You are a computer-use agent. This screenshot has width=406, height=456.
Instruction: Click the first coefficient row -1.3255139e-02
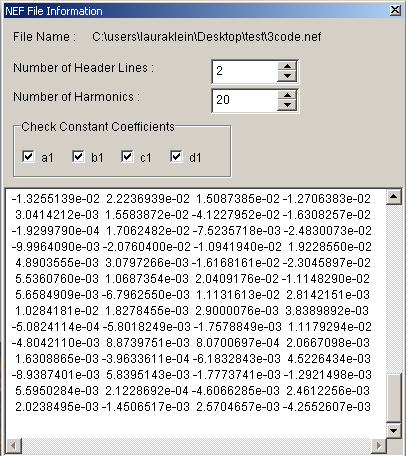click(x=191, y=199)
